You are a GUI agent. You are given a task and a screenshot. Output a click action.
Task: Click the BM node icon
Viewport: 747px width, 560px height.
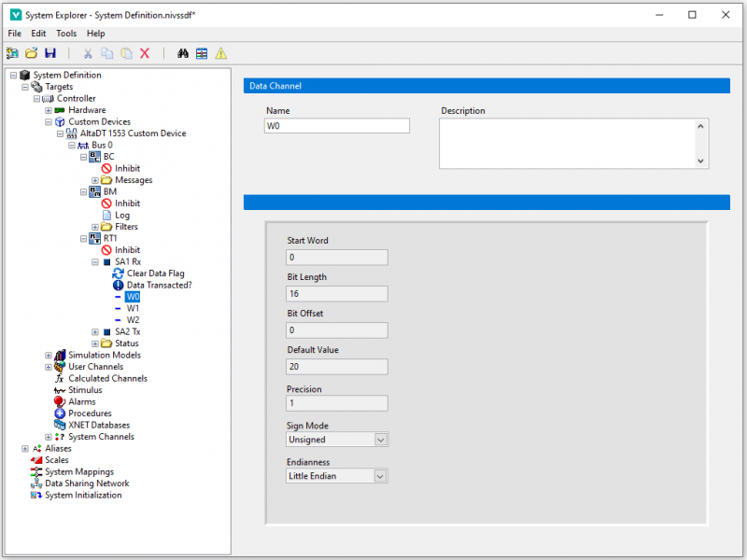(95, 191)
